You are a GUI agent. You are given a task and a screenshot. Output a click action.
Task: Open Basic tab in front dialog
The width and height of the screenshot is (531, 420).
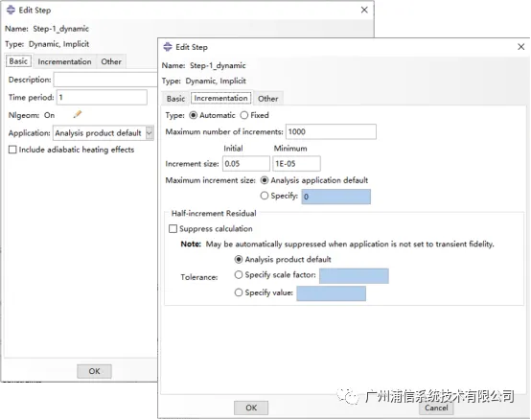[x=175, y=99]
